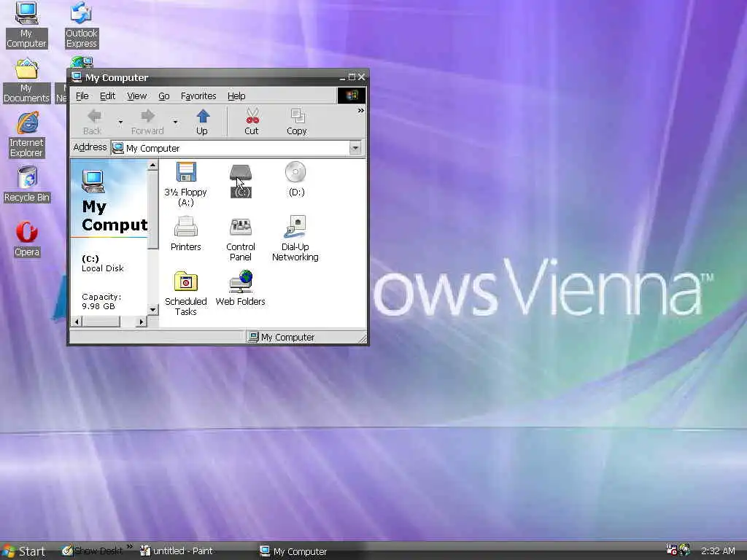The width and height of the screenshot is (747, 560).
Task: Show more toolbar buttons via chevron
Action: [x=360, y=111]
